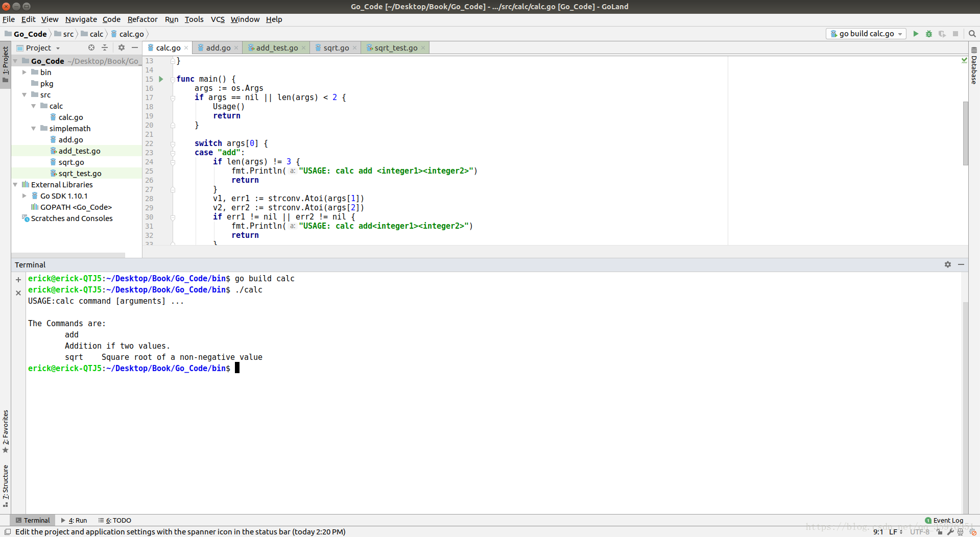Screen dimensions: 980x537
Task: Open the inspector hat icon in status bar
Action: click(961, 532)
